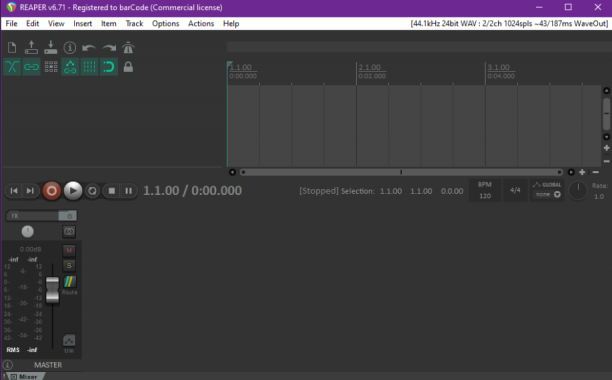Image resolution: width=612 pixels, height=380 pixels.
Task: Click the selection length 0.0.00 field
Action: pyautogui.click(x=452, y=191)
